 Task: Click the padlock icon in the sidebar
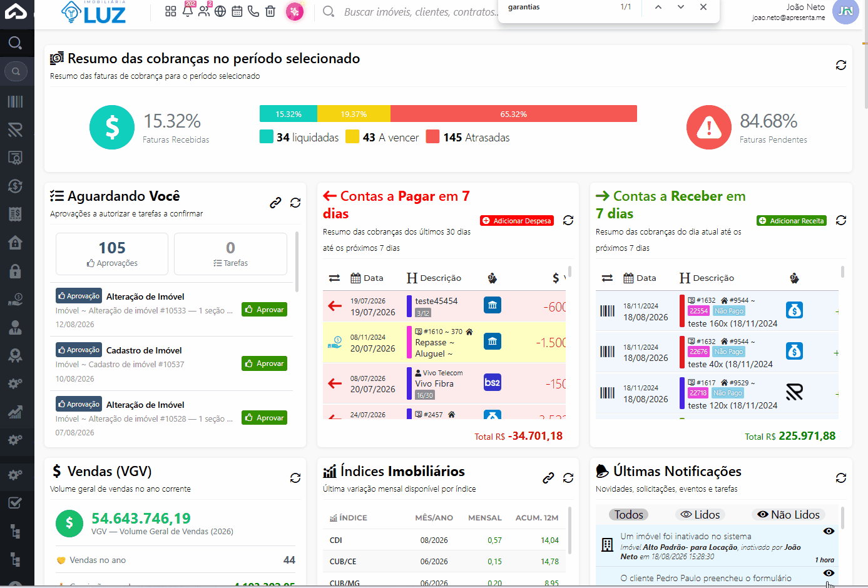[16, 271]
